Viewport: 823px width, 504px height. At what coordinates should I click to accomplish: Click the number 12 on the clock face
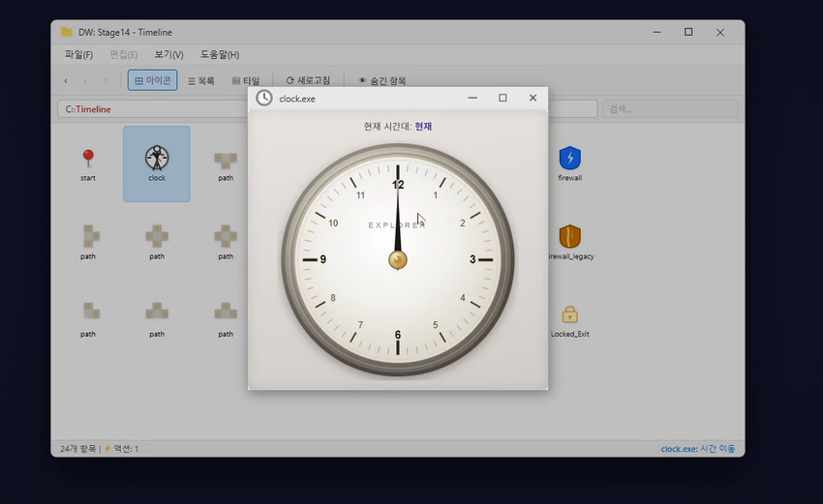pyautogui.click(x=398, y=185)
